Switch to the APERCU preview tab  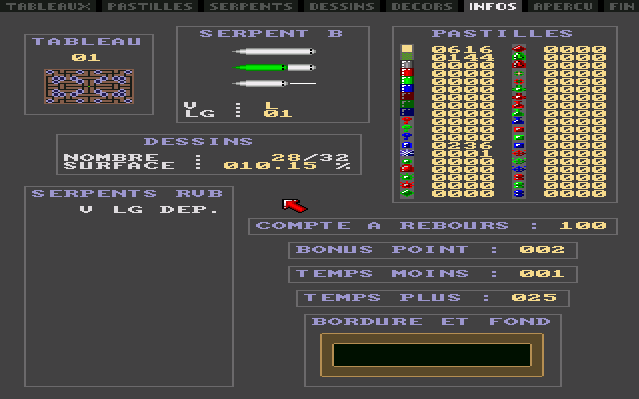pyautogui.click(x=562, y=6)
